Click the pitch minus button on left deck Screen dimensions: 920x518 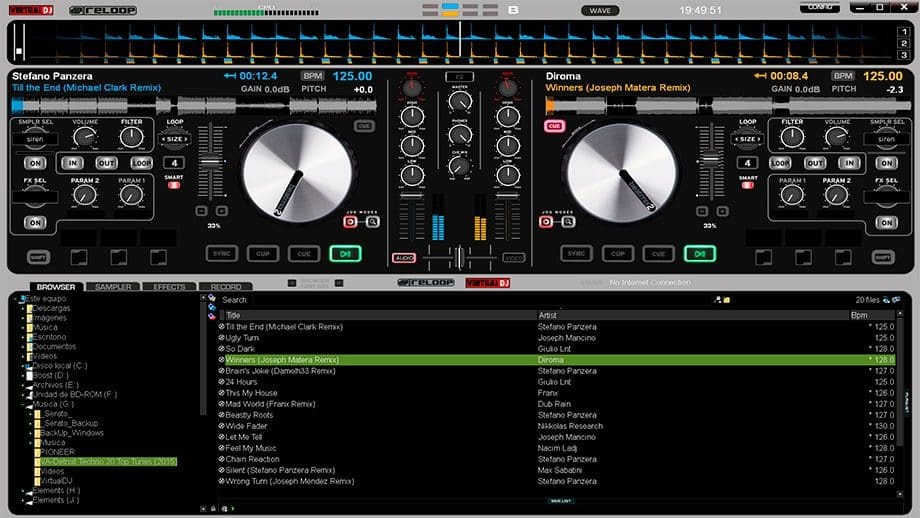201,211
